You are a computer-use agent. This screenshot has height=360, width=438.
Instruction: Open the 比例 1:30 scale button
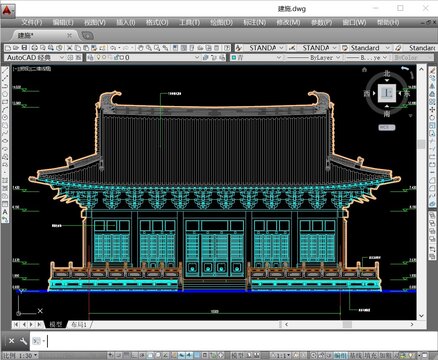(19, 356)
